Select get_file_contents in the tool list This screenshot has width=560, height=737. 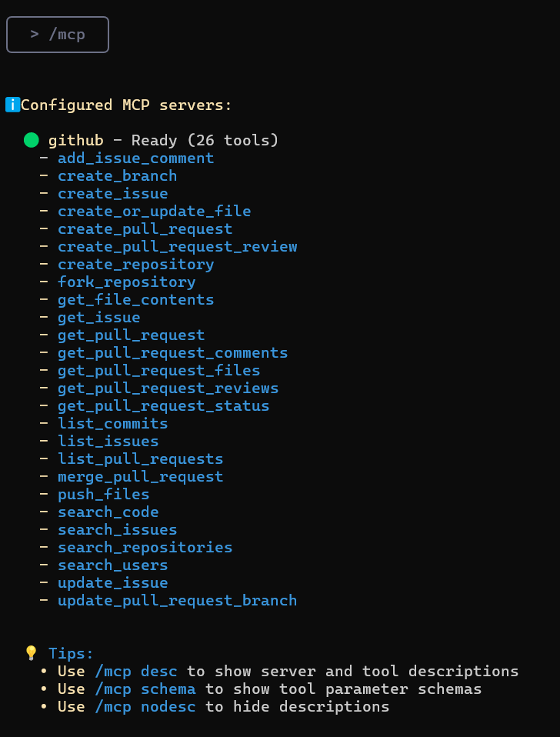pyautogui.click(x=136, y=300)
